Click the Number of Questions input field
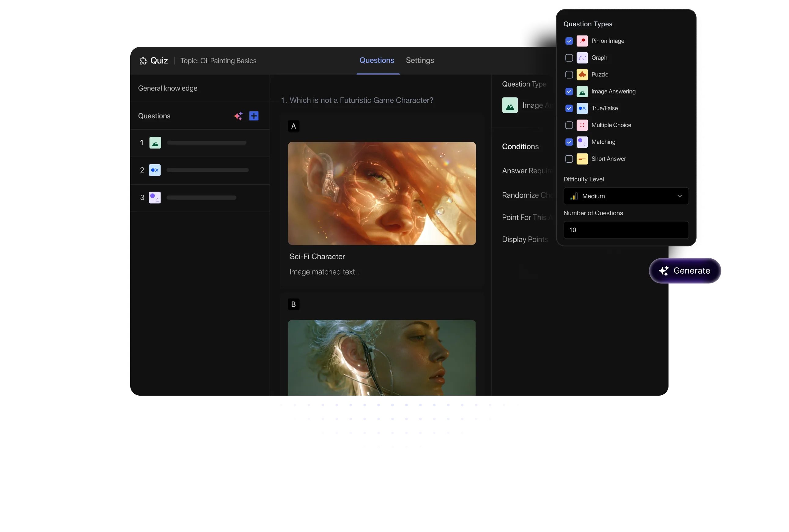Viewport: 789px width, 532px height. tap(626, 230)
